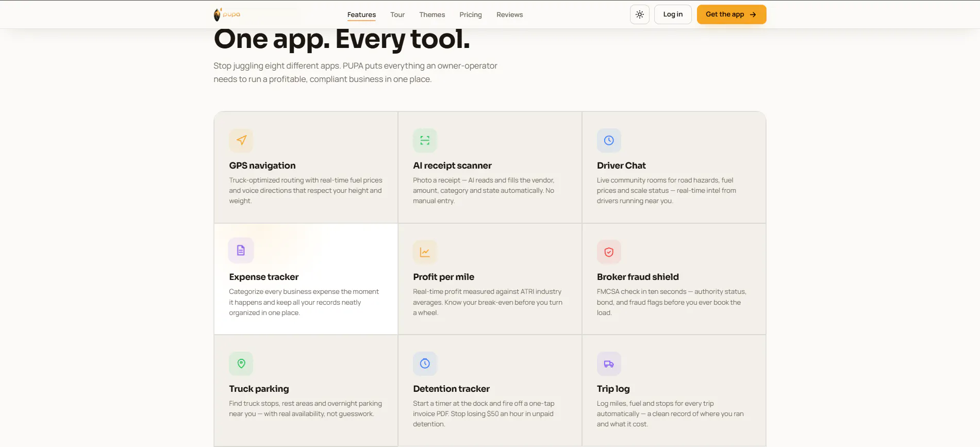
Task: Click the Truck parking map pin icon
Action: (x=241, y=363)
